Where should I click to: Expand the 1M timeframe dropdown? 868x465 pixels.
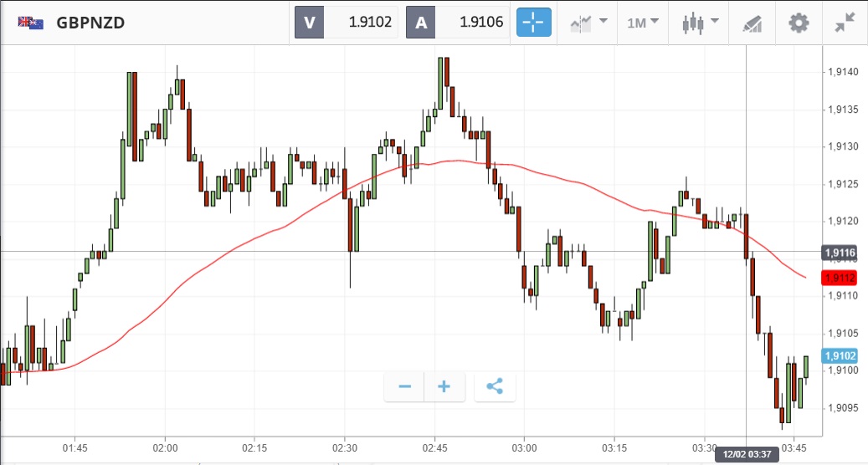(x=642, y=23)
